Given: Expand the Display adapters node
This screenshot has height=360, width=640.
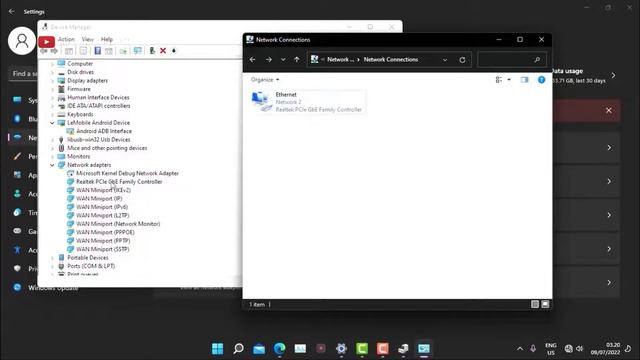Looking at the screenshot, I should pyautogui.click(x=52, y=81).
